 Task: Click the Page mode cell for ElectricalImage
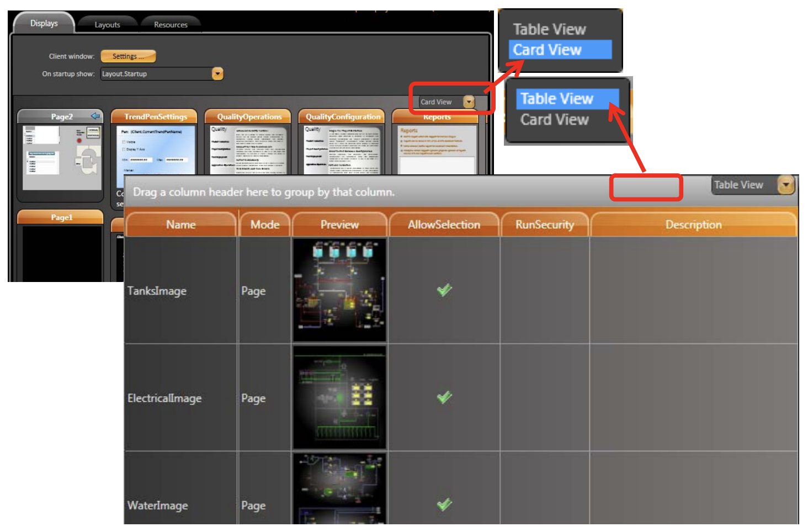click(265, 398)
